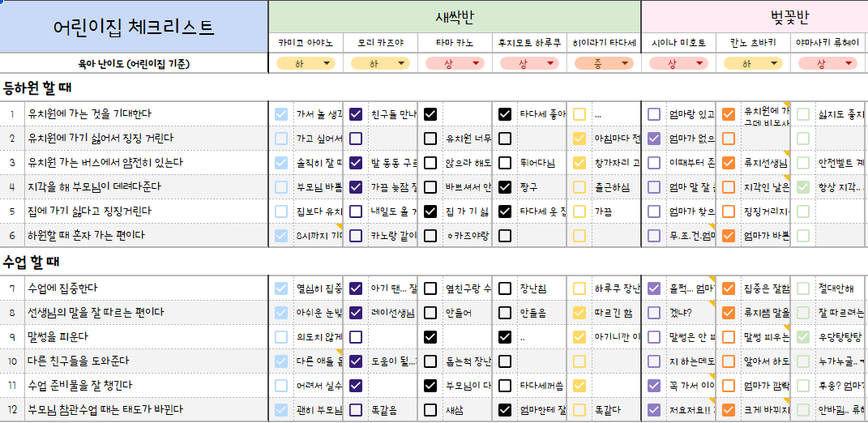The height and width of the screenshot is (423, 868).
Task: Toggle 타마 카노 checkbox in row 9
Action: click(x=430, y=336)
